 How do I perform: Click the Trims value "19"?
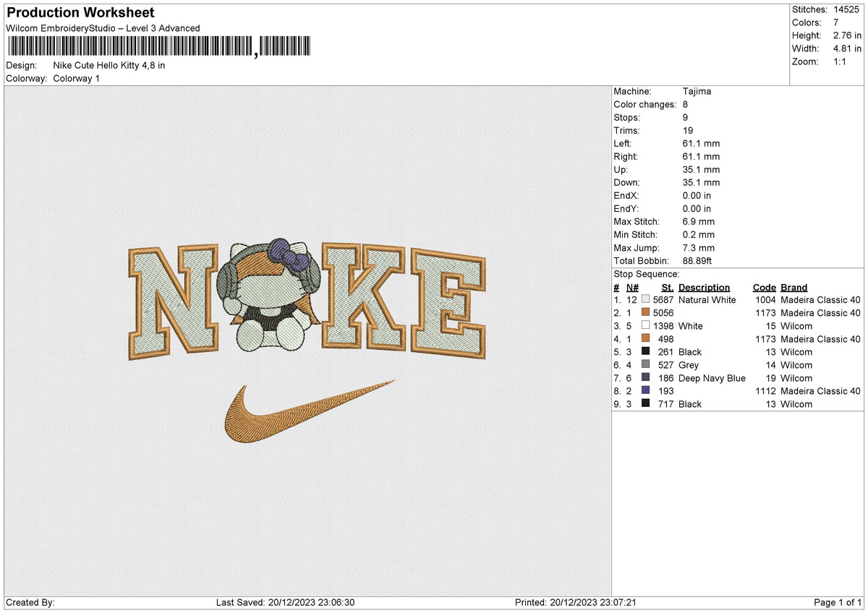tap(688, 131)
